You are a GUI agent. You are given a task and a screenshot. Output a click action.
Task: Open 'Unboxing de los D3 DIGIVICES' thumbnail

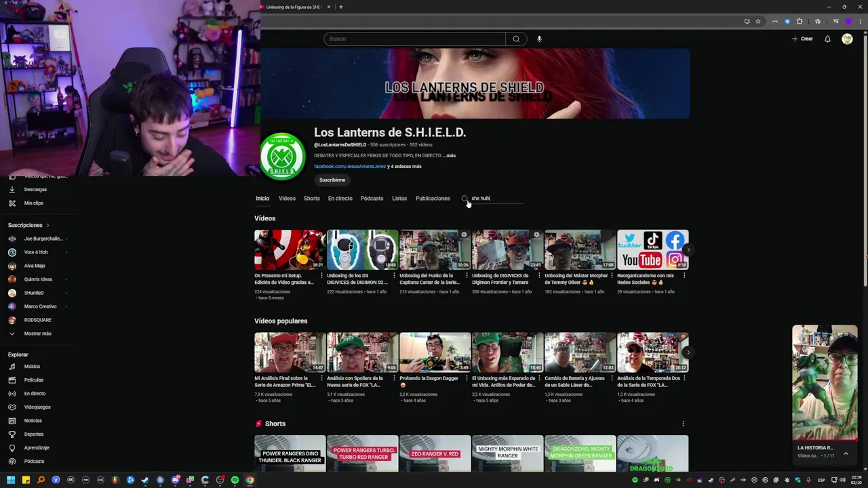362,249
